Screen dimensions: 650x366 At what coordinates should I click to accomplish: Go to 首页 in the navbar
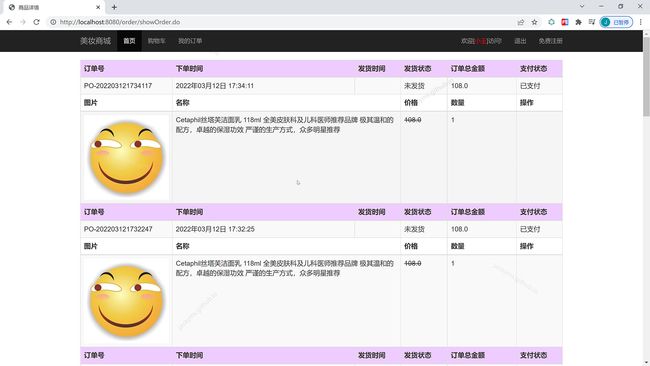[129, 41]
